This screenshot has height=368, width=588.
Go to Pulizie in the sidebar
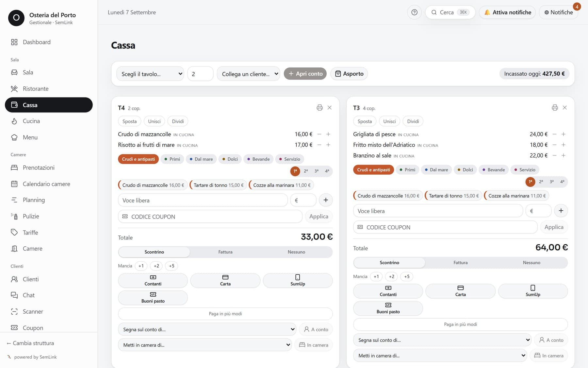[x=49, y=216]
